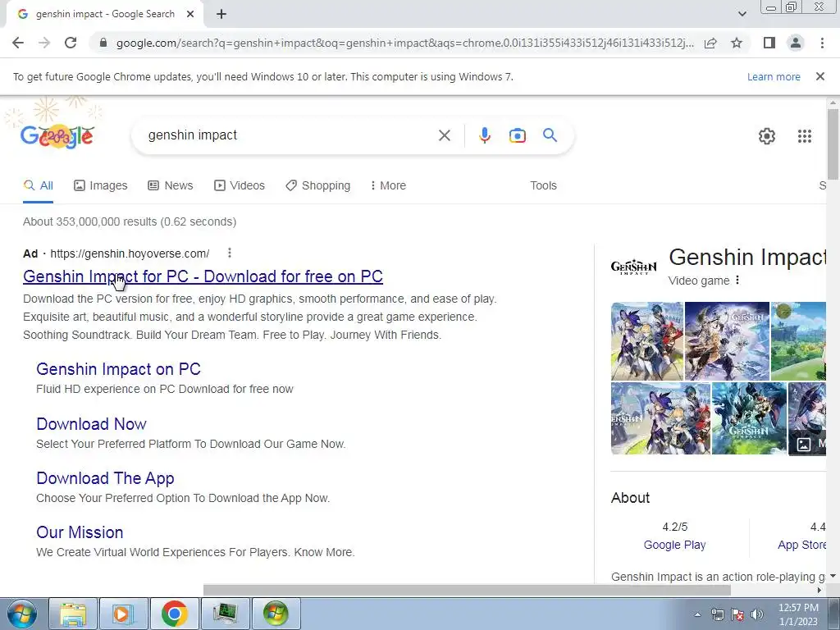
Task: Click the browser forward arrow
Action: [44, 43]
